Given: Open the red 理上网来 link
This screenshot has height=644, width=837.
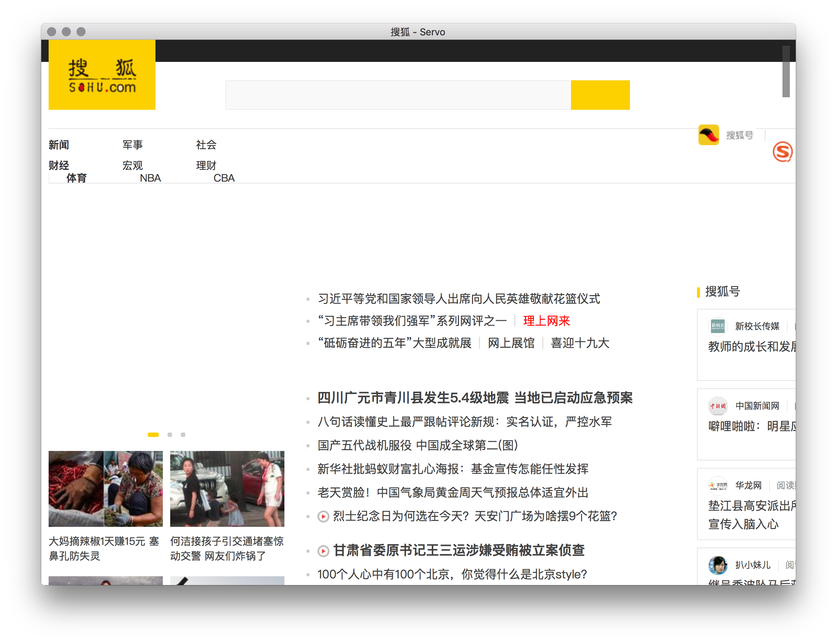Looking at the screenshot, I should 546,321.
